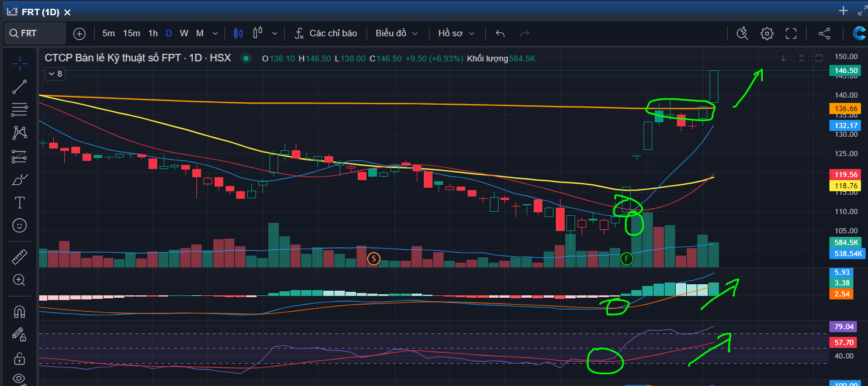Open the forecasting and position tool
The image size is (868, 386).
click(20, 156)
